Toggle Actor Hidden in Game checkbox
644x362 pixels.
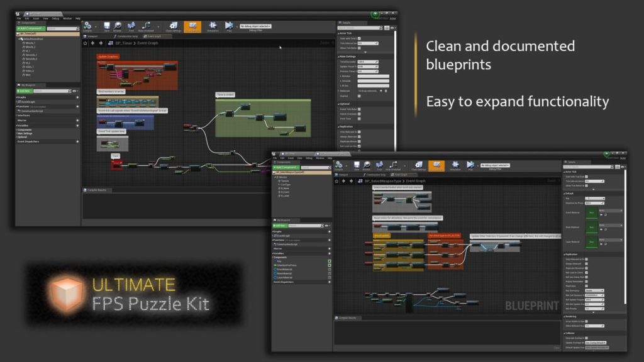pyautogui.click(x=586, y=321)
